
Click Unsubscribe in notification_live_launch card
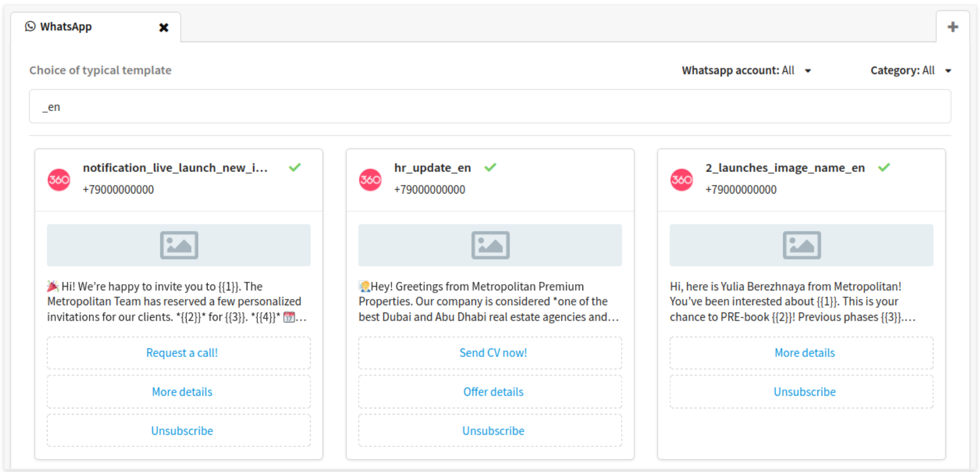(179, 431)
